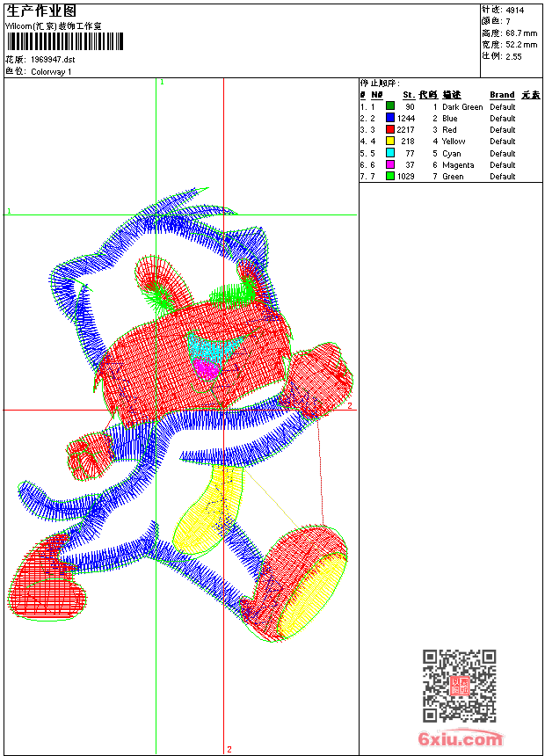This screenshot has height=756, width=545.
Task: Click the 'Colorway 1' value
Action: (x=51, y=72)
